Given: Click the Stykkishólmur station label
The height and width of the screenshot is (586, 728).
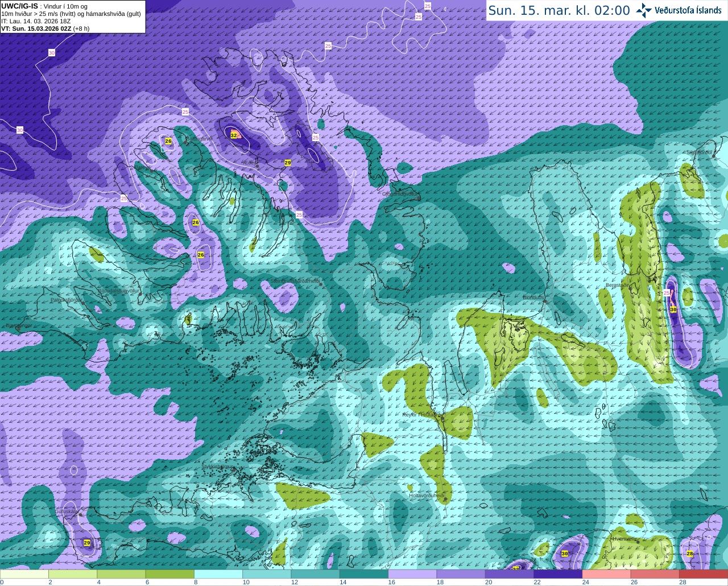Looking at the screenshot, I should 218,466.
